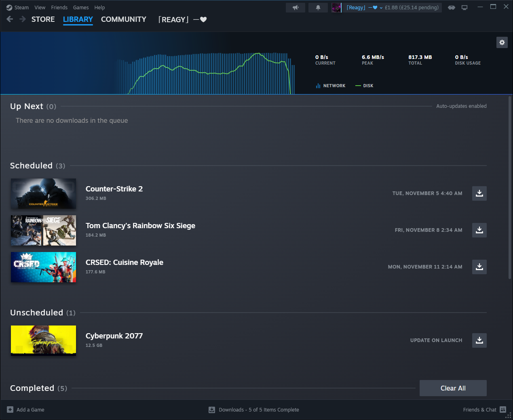Open the announcements megaphone icon
The image size is (513, 420).
tap(296, 8)
